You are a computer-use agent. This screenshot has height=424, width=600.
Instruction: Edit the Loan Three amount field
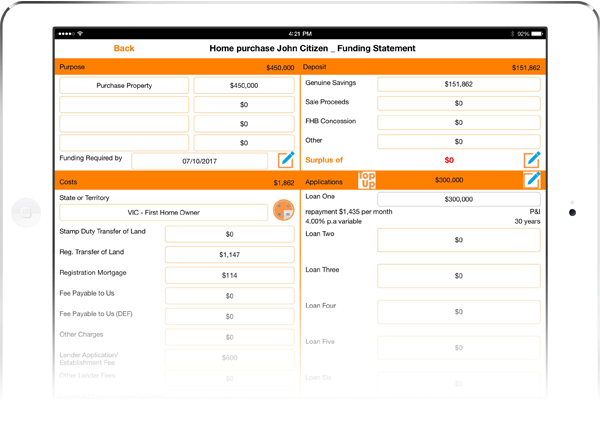[x=458, y=276]
